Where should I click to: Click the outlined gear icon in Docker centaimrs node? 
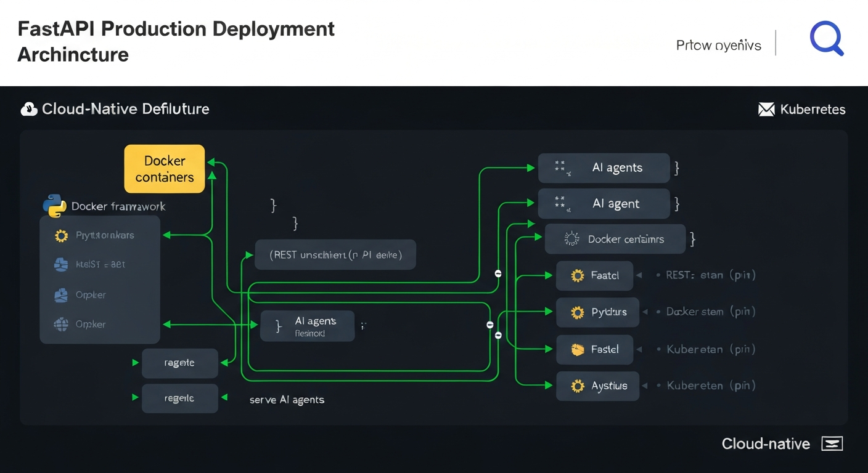point(572,239)
